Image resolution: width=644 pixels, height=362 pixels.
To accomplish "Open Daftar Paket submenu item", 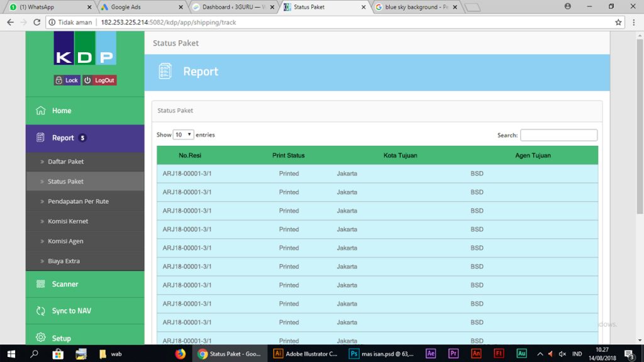I will (85, 162).
